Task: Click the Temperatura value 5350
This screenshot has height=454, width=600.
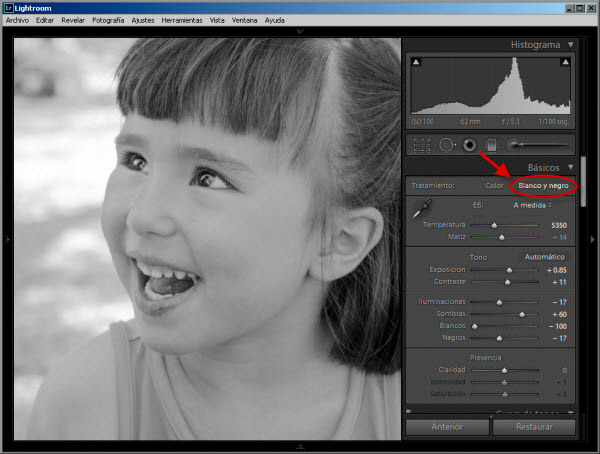Action: (x=559, y=225)
